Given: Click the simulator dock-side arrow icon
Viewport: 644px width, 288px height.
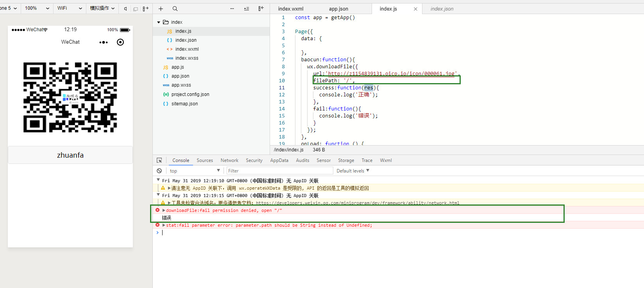Looking at the screenshot, I should (145, 9).
